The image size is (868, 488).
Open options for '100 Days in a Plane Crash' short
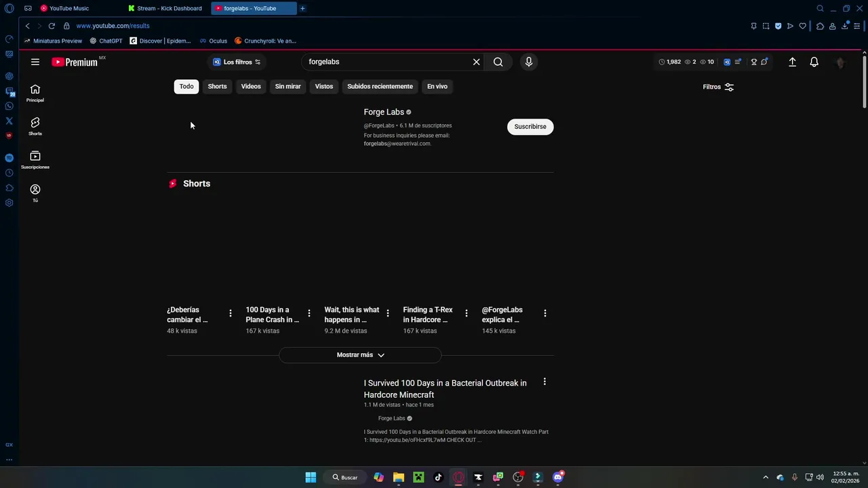coord(309,313)
